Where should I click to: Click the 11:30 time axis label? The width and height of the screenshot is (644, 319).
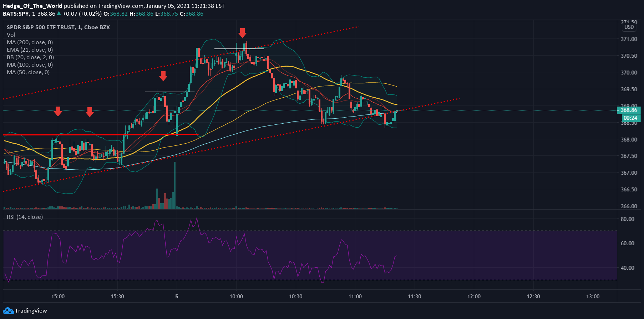415,297
